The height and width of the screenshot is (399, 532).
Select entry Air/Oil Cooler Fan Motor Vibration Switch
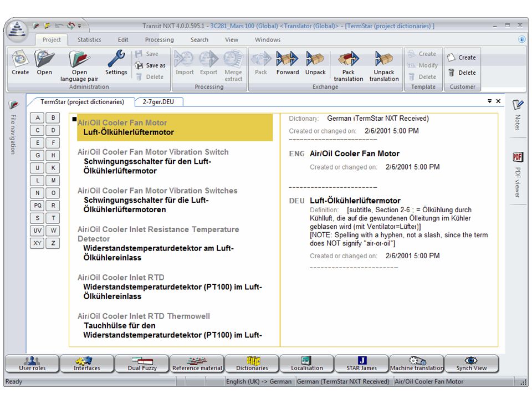click(153, 152)
